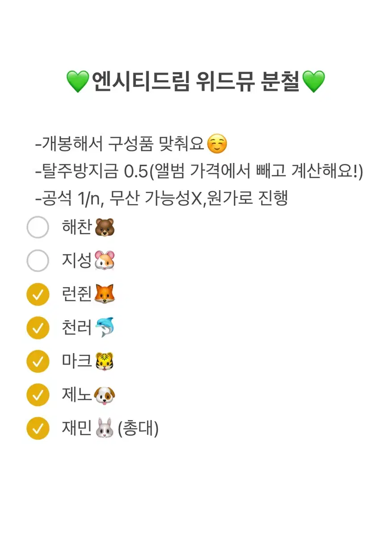Click the fox emoji after 런쥔
392x537 pixels.
pyautogui.click(x=105, y=294)
